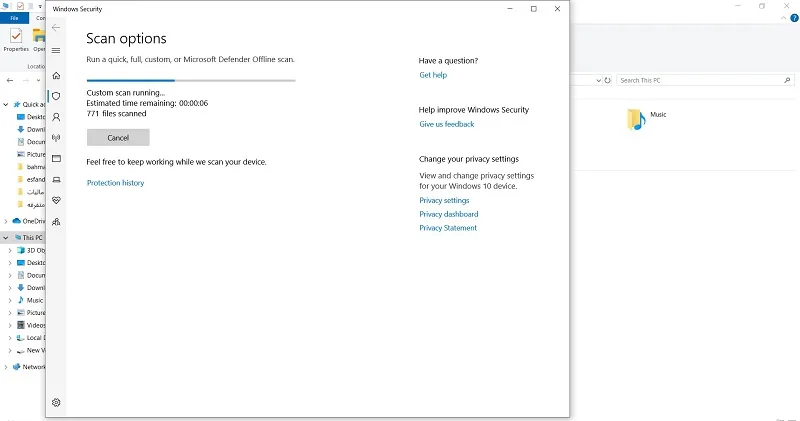Expand the OneDrive tree node
The image size is (800, 421).
click(6, 221)
